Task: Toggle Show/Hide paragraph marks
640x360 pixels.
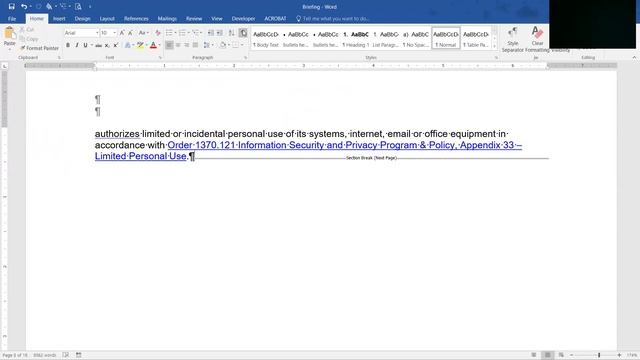Action: tap(243, 33)
